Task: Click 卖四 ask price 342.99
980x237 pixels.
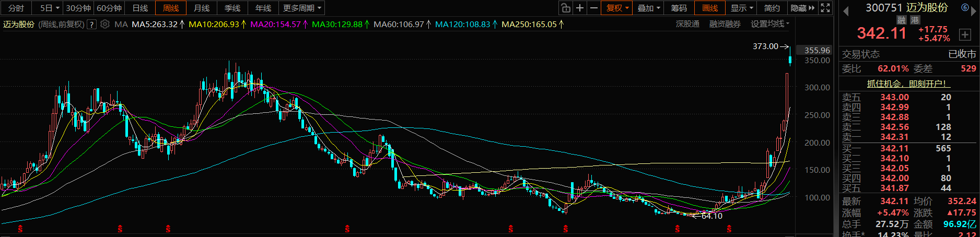Action: [894, 107]
